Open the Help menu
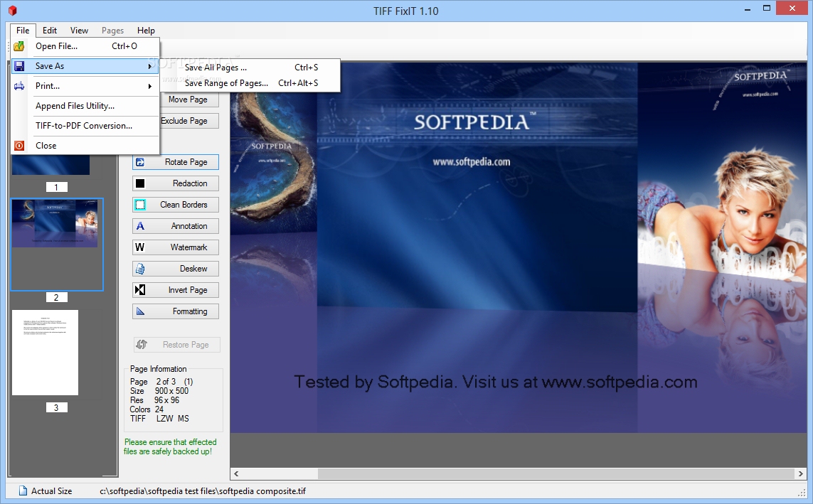This screenshot has height=504, width=813. [147, 31]
